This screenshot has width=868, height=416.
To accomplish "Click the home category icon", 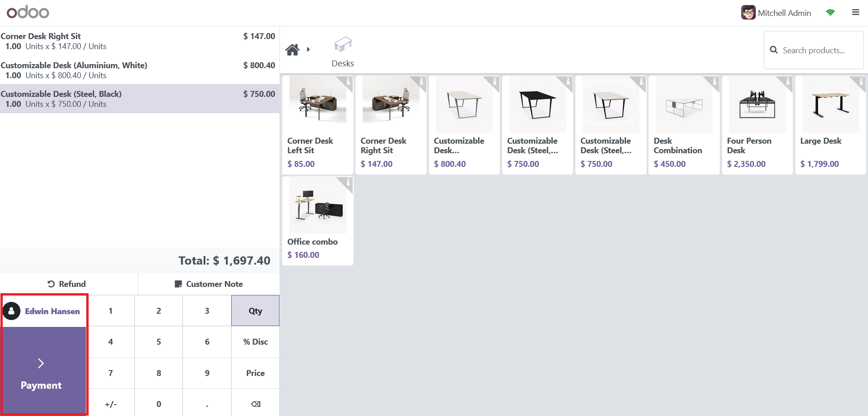I will coord(292,50).
